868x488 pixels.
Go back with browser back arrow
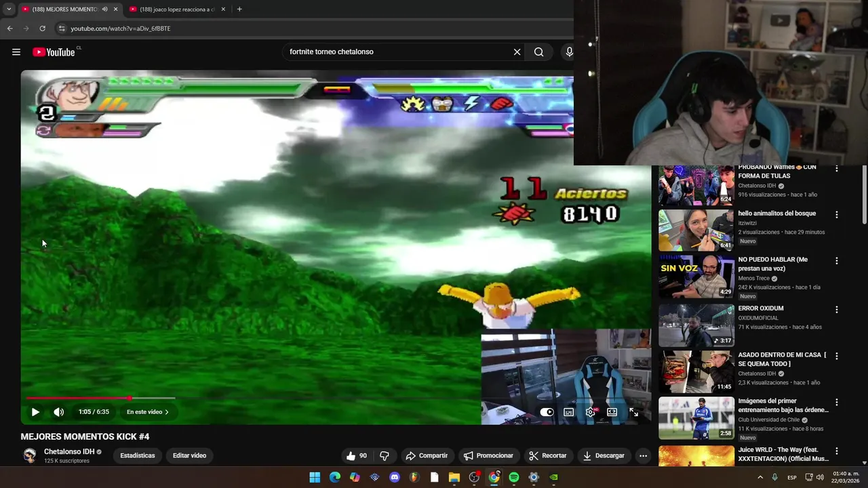[x=9, y=28]
